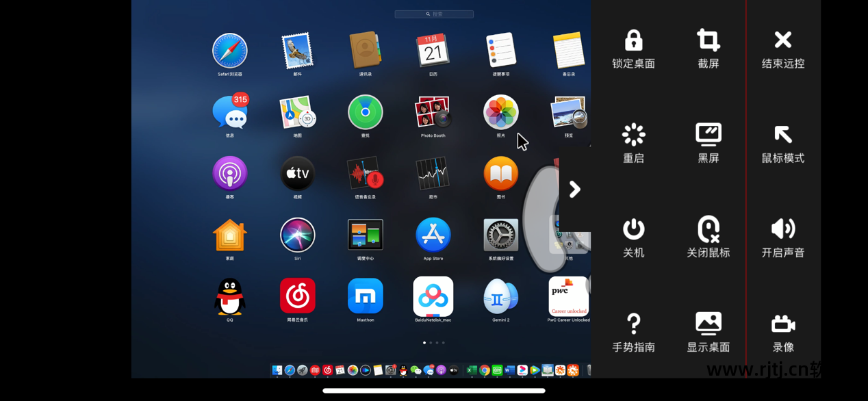Click the Launchpad search field

434,14
